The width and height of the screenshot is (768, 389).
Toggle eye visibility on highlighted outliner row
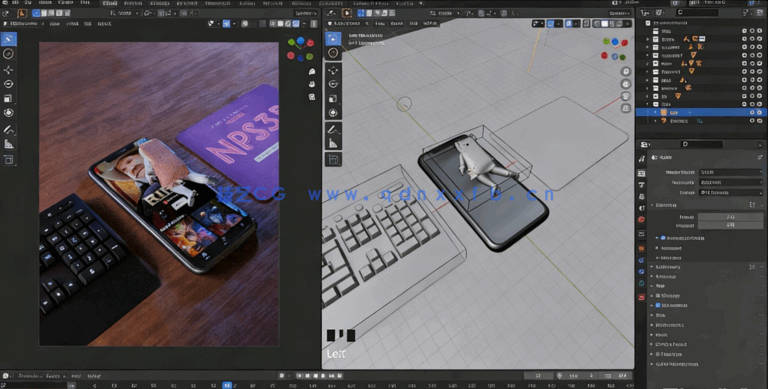coord(752,112)
